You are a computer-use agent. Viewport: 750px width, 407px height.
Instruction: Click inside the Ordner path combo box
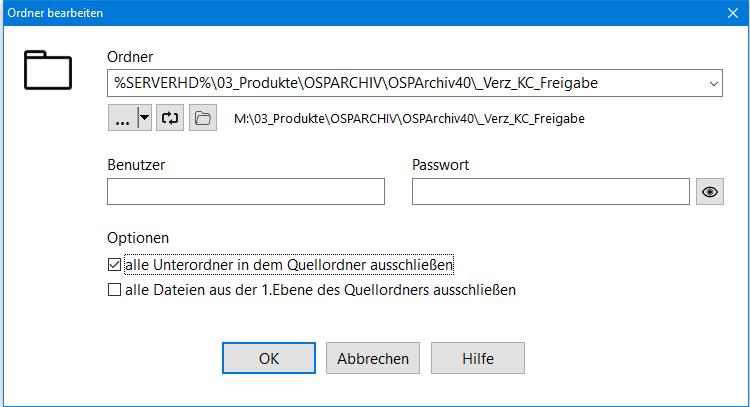(400, 83)
